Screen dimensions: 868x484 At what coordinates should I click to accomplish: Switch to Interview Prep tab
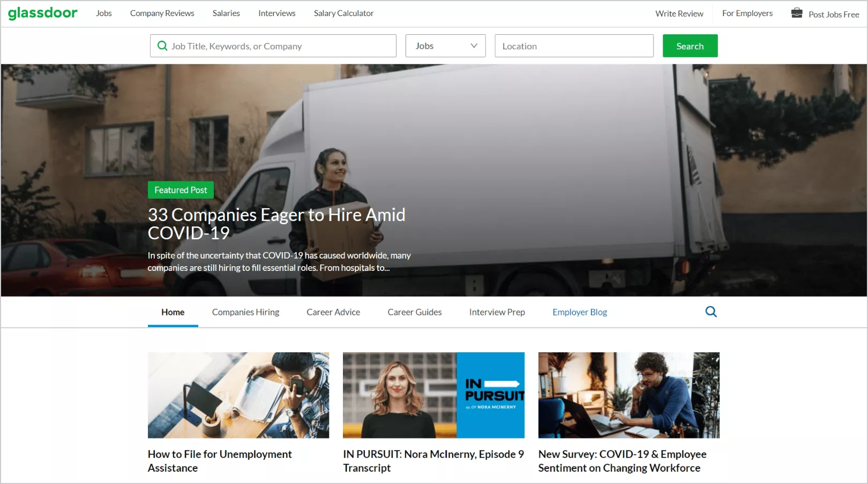click(497, 312)
